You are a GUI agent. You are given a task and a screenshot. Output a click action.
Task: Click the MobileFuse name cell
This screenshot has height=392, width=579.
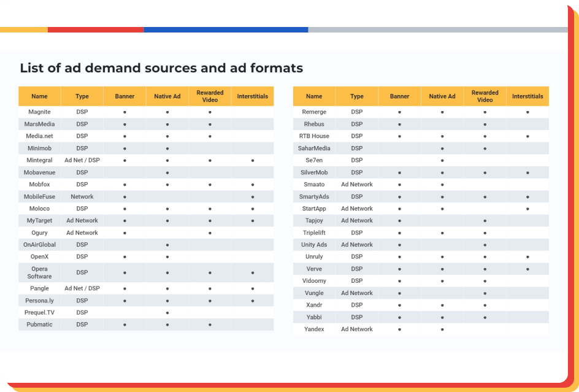pos(39,196)
